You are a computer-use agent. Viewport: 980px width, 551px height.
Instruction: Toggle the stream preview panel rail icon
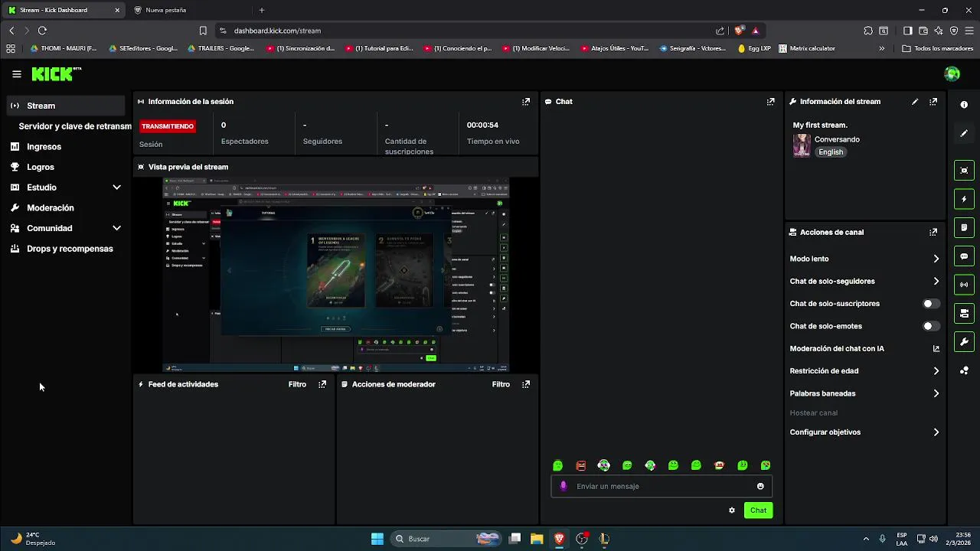coord(964,170)
